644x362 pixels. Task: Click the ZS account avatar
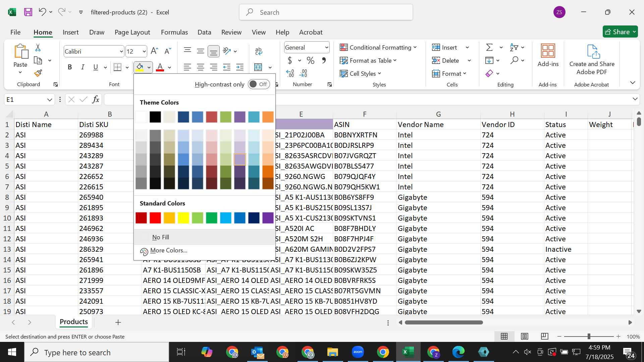(x=559, y=12)
